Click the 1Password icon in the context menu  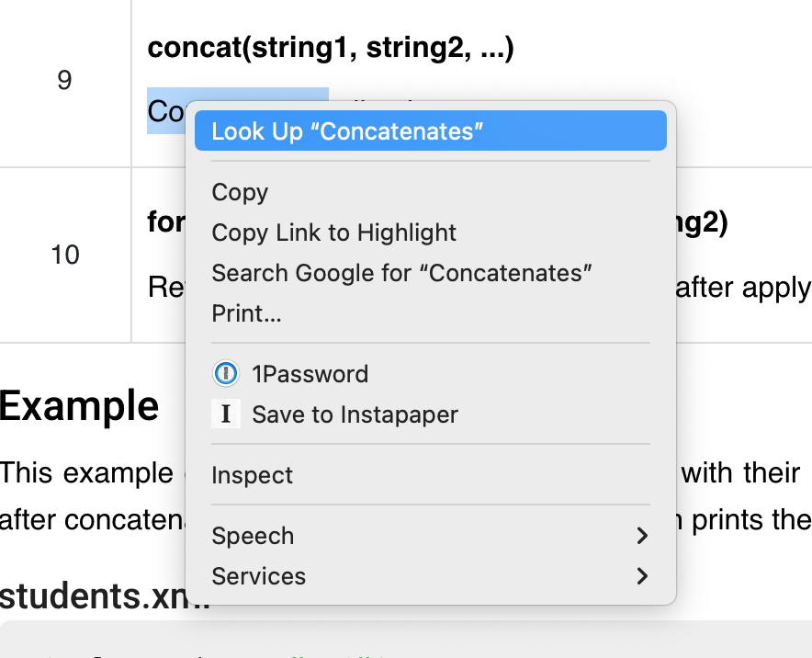226,374
